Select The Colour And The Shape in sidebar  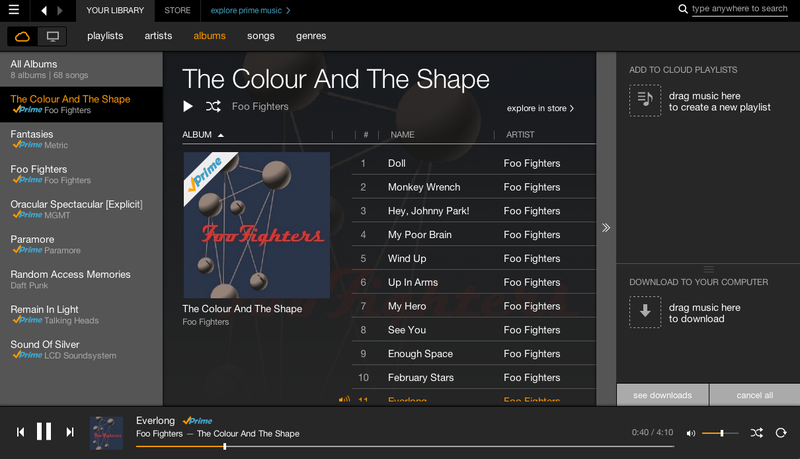81,104
